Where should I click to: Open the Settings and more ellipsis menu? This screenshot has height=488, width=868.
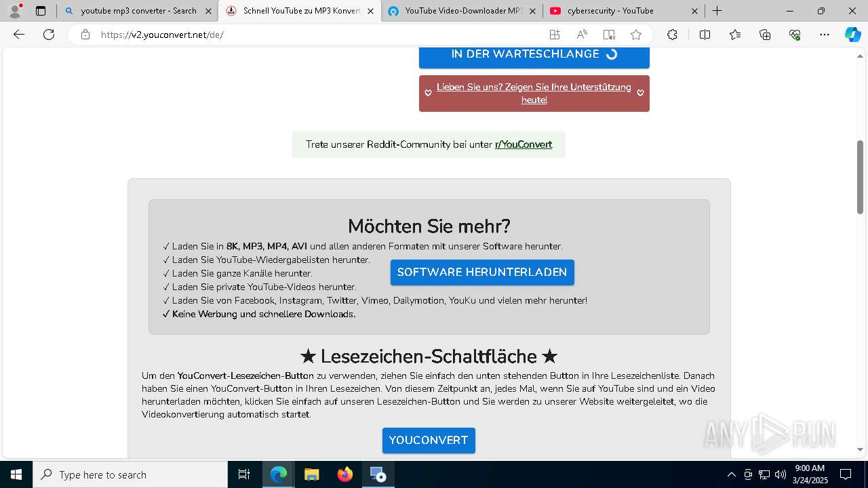pyautogui.click(x=825, y=35)
